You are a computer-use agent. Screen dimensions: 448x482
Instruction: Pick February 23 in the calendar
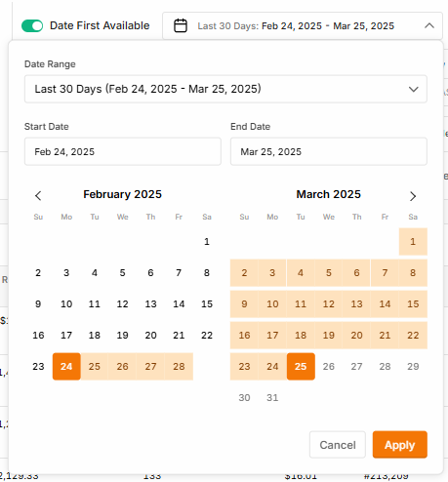pyautogui.click(x=38, y=367)
